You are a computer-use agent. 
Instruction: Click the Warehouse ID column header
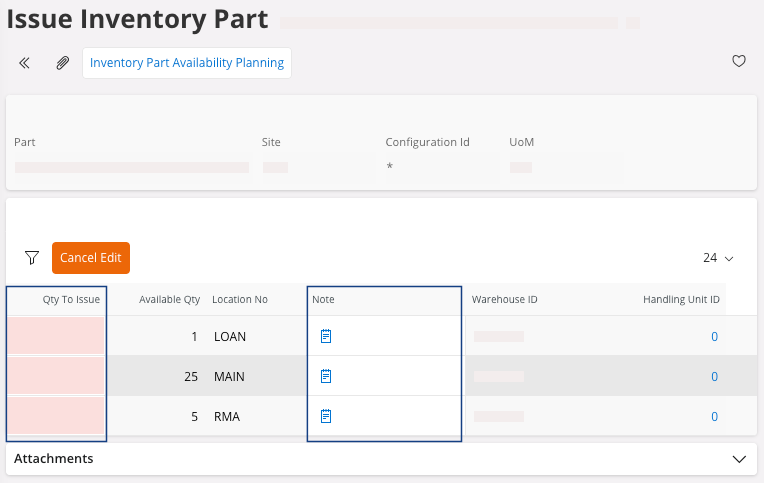point(504,300)
